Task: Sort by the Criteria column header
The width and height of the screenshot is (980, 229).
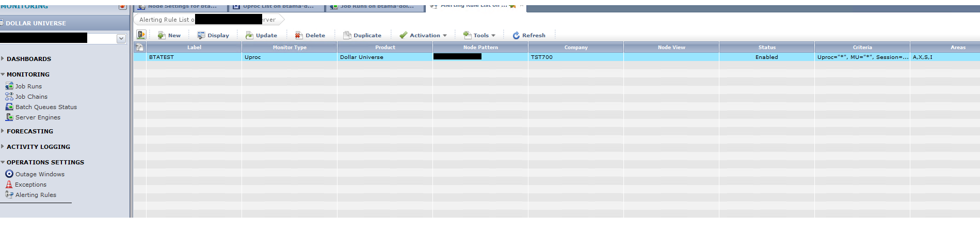Action: [862, 47]
